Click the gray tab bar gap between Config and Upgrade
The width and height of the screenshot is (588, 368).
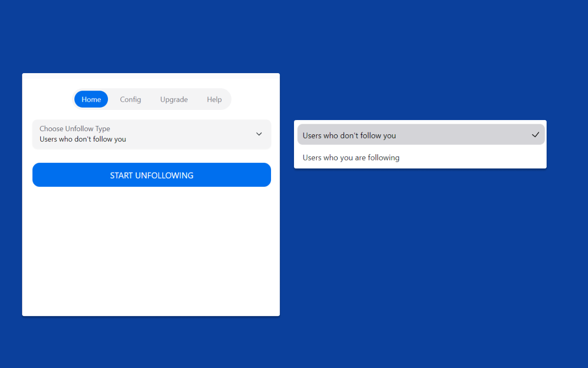point(151,99)
